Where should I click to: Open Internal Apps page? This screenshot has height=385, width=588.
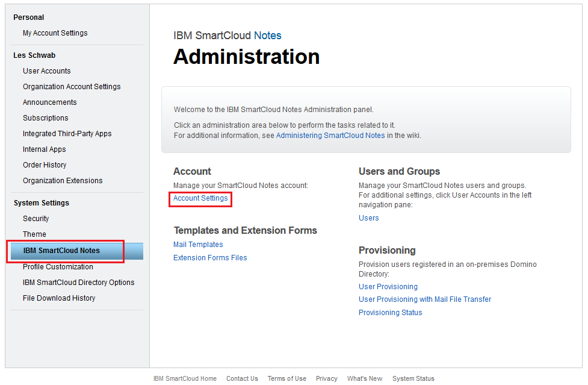[44, 149]
